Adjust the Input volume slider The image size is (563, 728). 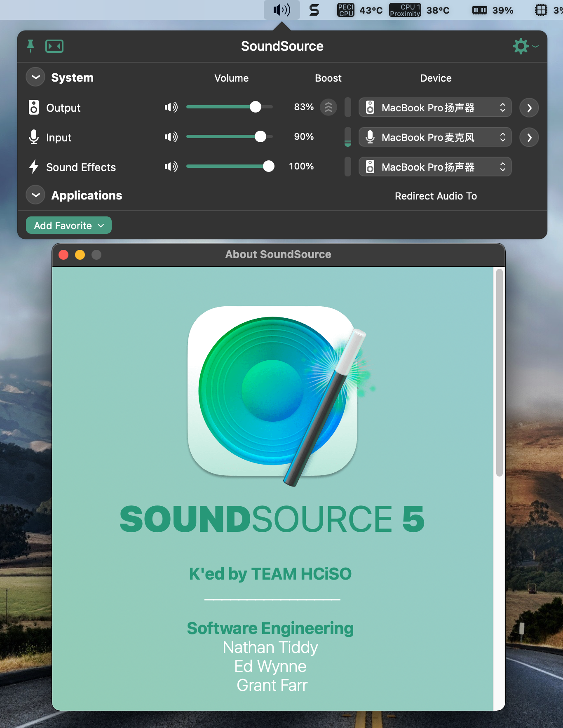(x=230, y=137)
